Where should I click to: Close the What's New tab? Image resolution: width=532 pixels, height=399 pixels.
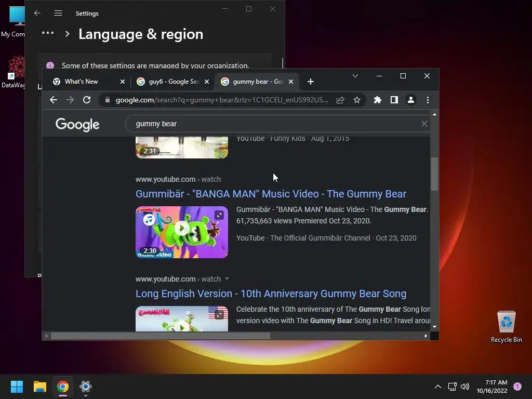point(123,82)
